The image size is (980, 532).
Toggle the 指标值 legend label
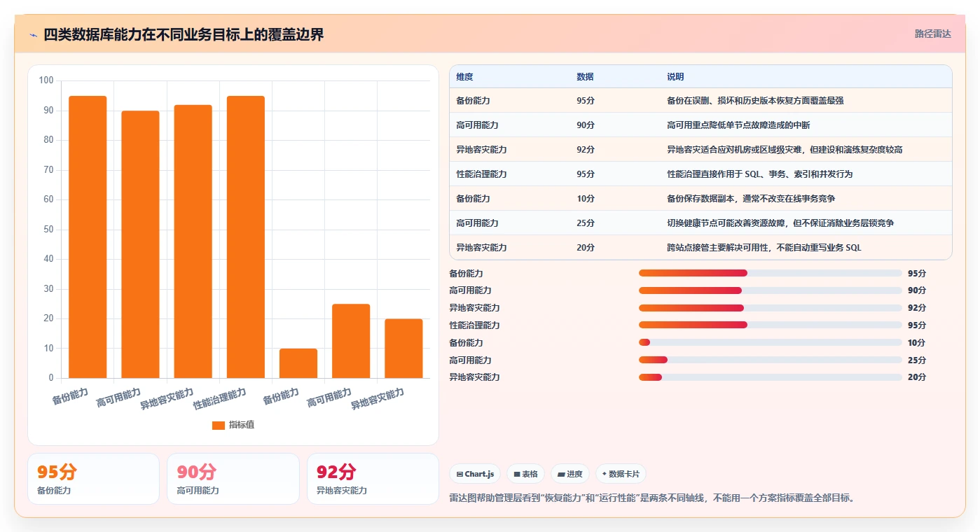[241, 425]
